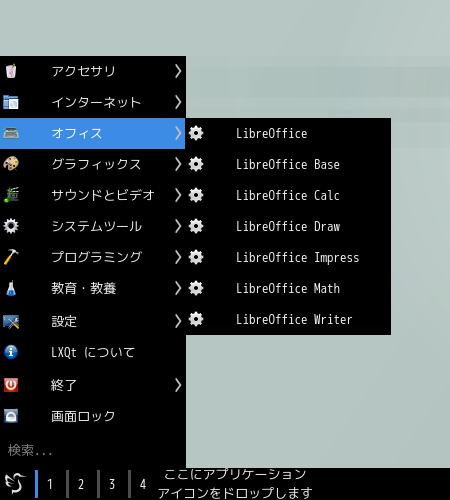Expand the 教育・教養 submenu arrow
The image size is (450, 500).
tap(178, 288)
